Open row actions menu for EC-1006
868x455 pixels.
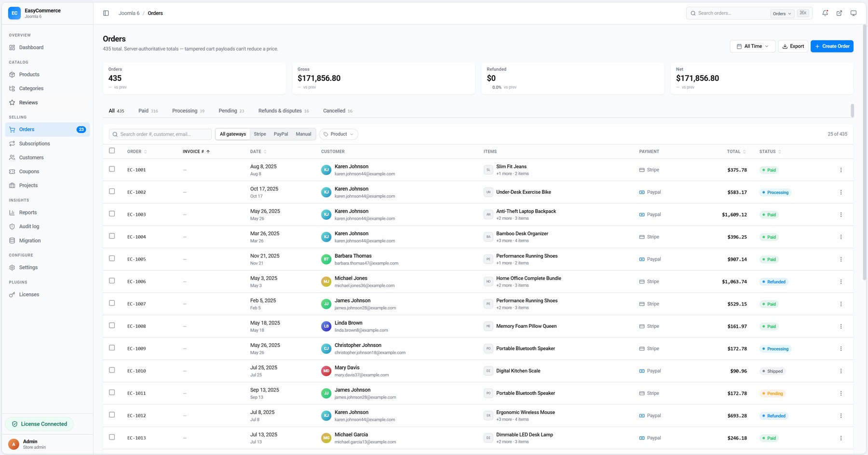click(x=841, y=281)
